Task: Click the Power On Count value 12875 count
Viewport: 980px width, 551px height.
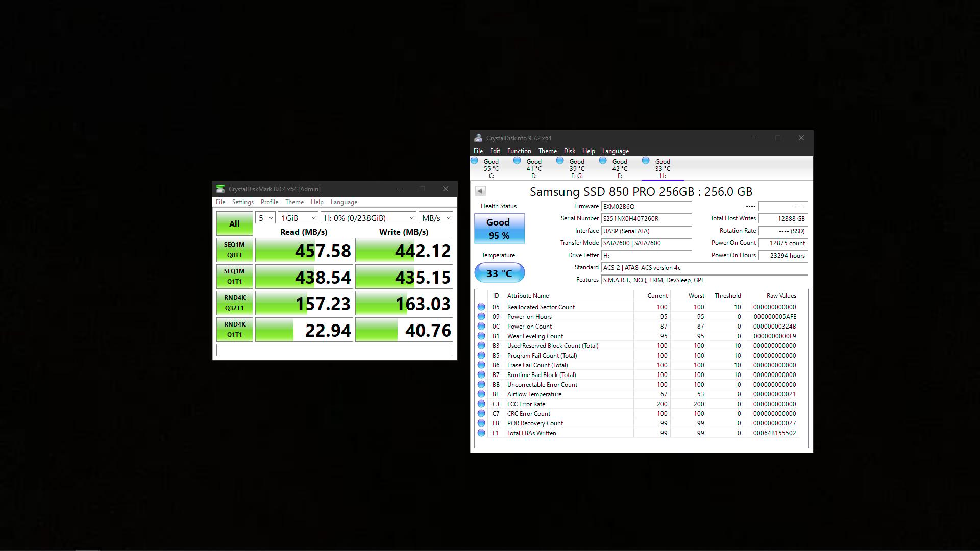Action: [783, 243]
